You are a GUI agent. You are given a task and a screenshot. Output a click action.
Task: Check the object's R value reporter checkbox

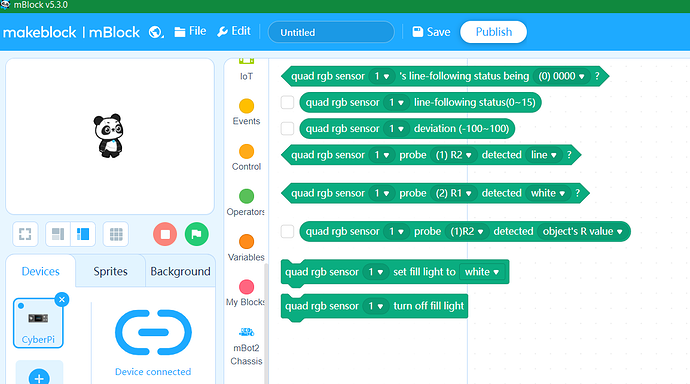click(x=287, y=231)
